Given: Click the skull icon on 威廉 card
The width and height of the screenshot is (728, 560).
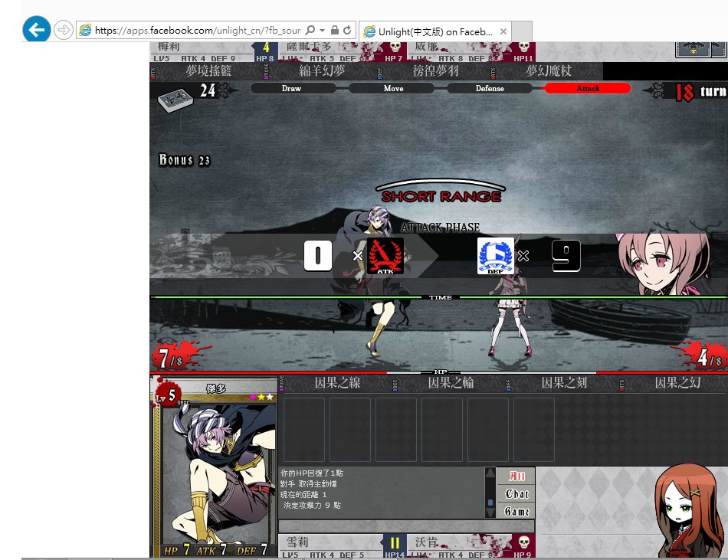Looking at the screenshot, I should (523, 47).
